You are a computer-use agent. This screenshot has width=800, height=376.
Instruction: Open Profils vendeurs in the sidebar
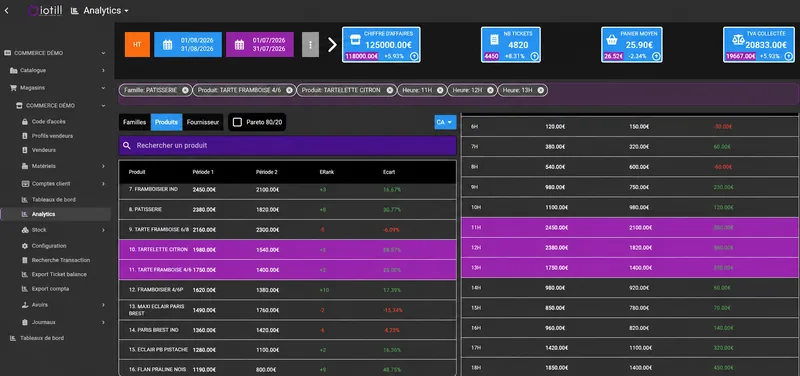pos(52,136)
